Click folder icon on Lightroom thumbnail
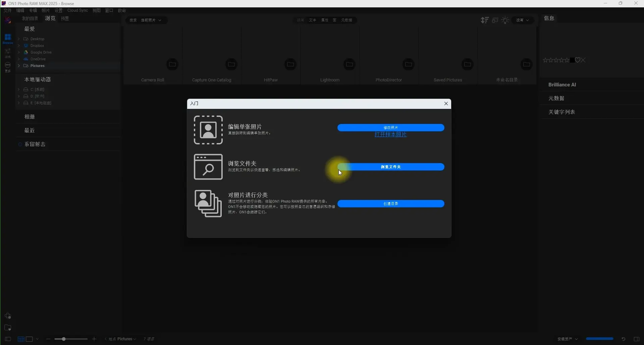The height and width of the screenshot is (345, 644). pos(349,64)
